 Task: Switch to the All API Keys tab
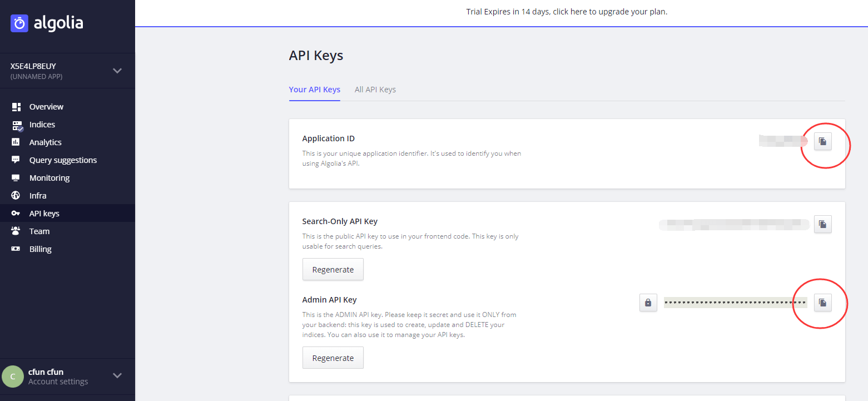tap(375, 90)
